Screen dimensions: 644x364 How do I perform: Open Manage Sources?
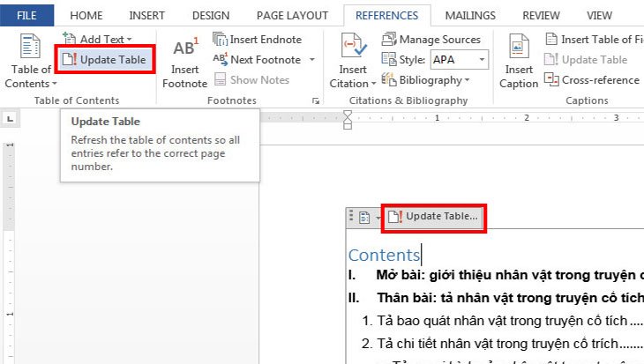(431, 40)
